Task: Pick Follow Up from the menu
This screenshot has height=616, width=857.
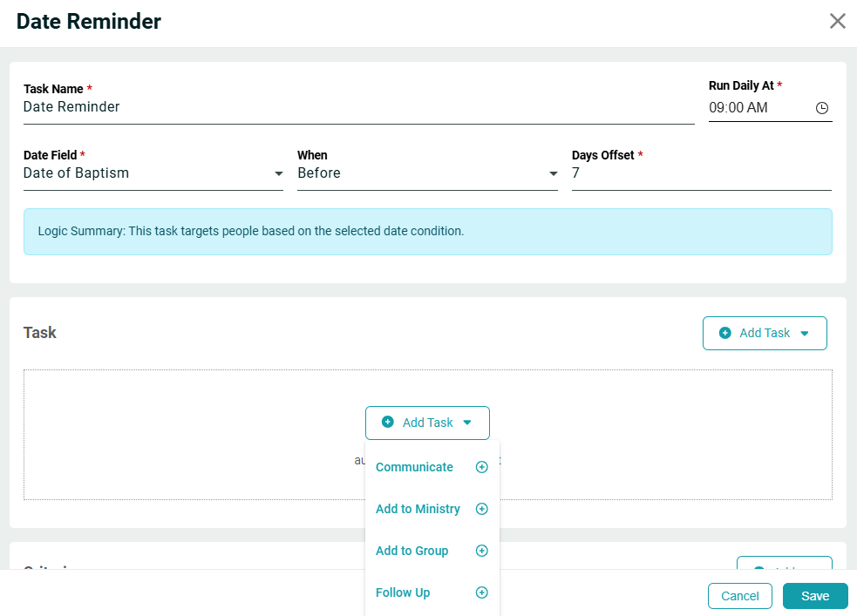Action: [403, 592]
